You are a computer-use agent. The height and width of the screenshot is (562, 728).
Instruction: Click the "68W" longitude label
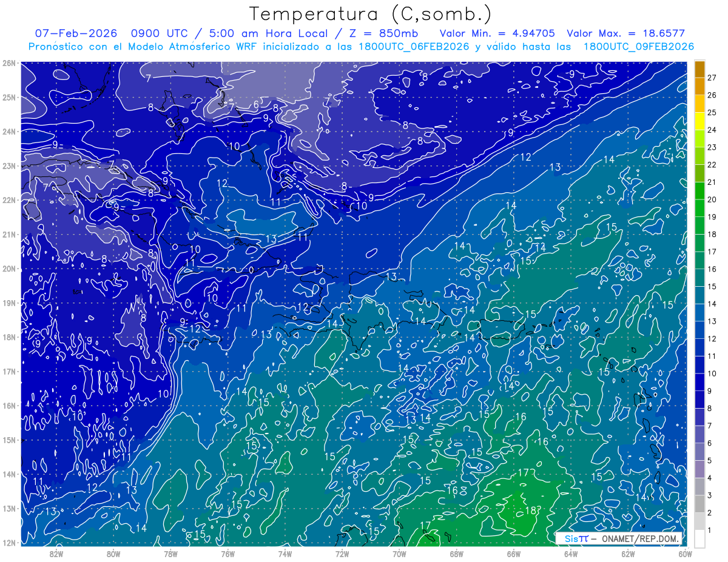coord(456,554)
